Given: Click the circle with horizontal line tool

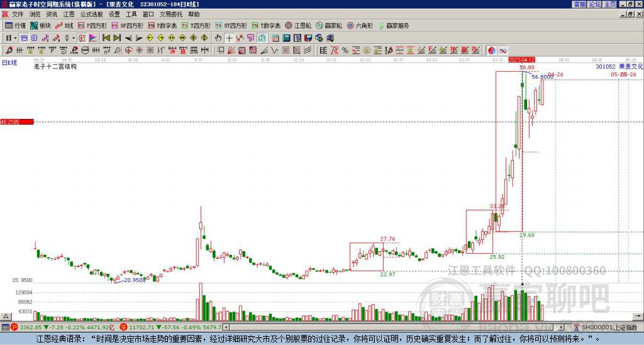Looking at the screenshot, I should click(x=85, y=50).
